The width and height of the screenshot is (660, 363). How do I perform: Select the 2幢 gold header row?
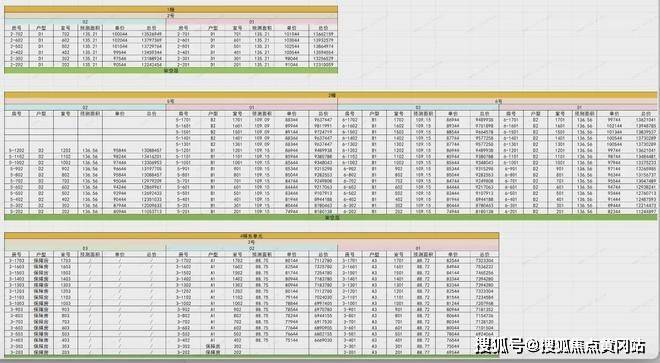pyautogui.click(x=331, y=95)
